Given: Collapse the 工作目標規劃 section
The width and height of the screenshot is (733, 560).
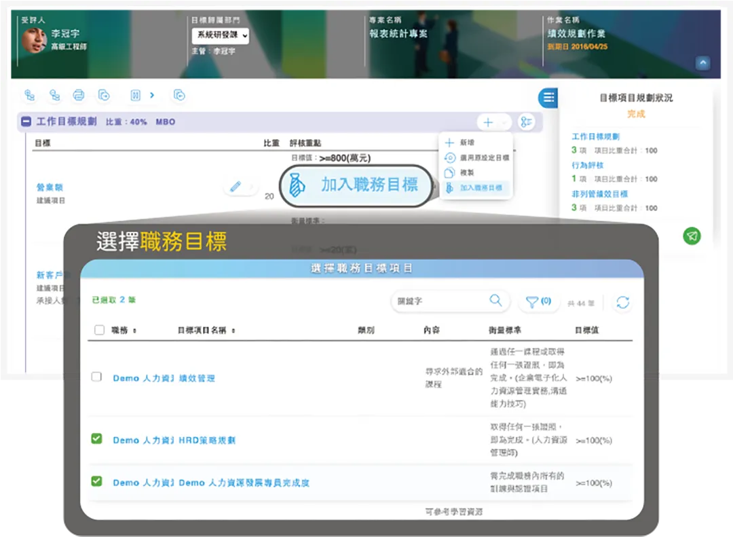Looking at the screenshot, I should point(25,122).
